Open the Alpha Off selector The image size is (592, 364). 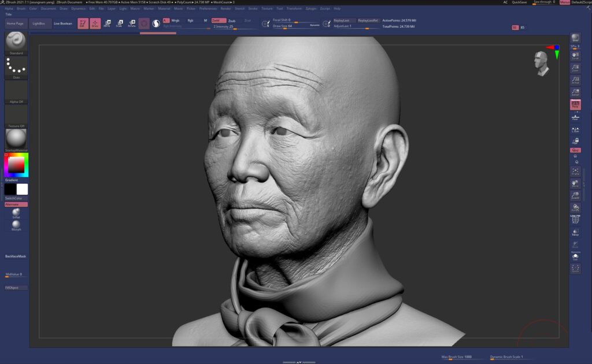(16, 91)
